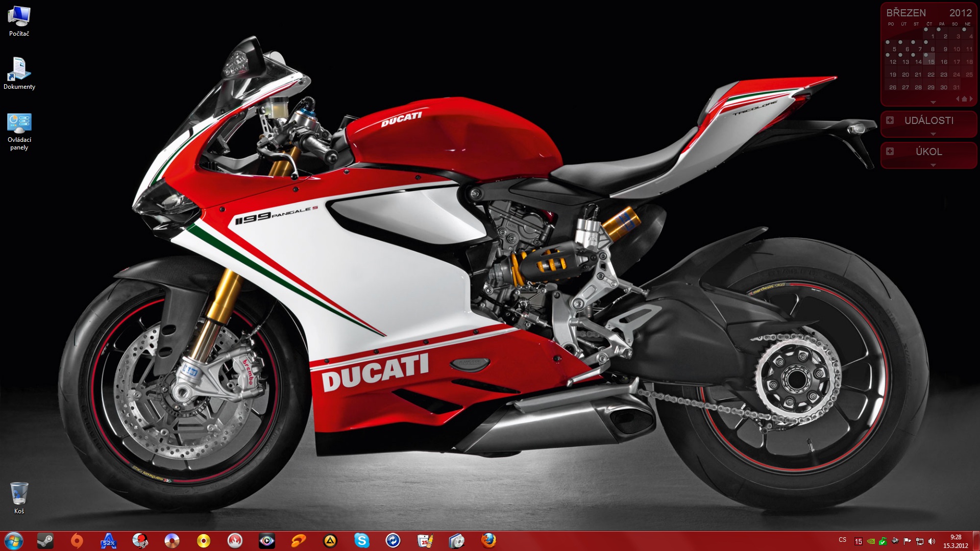The width and height of the screenshot is (980, 551).
Task: Open Skype from the taskbar
Action: (361, 540)
